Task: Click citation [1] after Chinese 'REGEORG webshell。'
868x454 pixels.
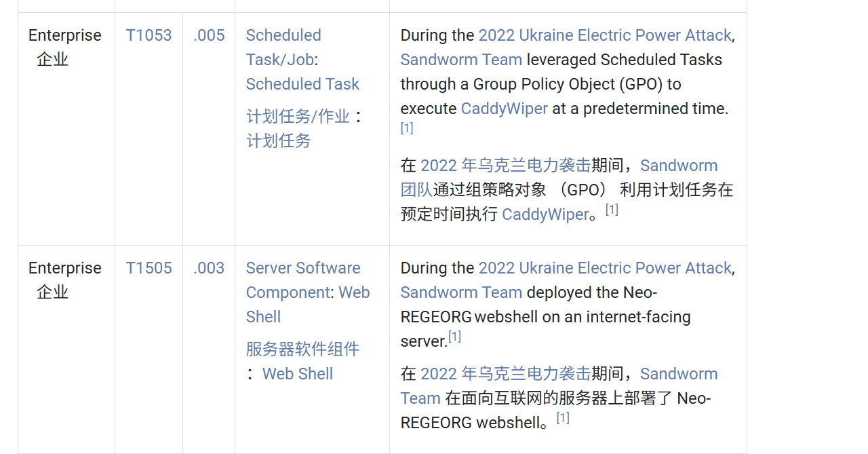Action: point(563,418)
